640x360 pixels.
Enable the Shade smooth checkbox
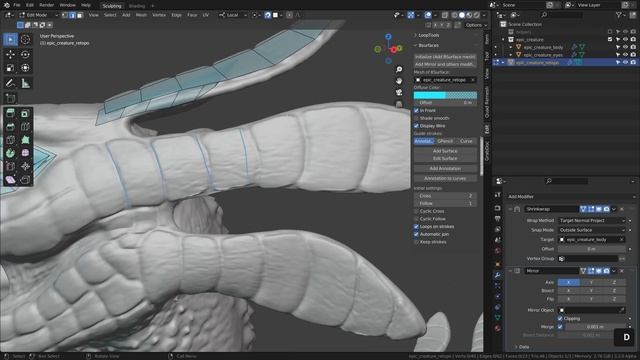416,118
